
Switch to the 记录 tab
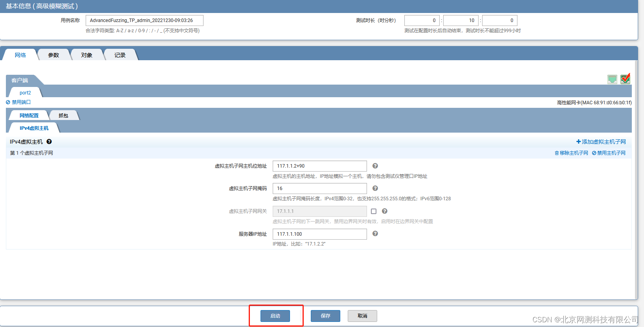click(120, 55)
